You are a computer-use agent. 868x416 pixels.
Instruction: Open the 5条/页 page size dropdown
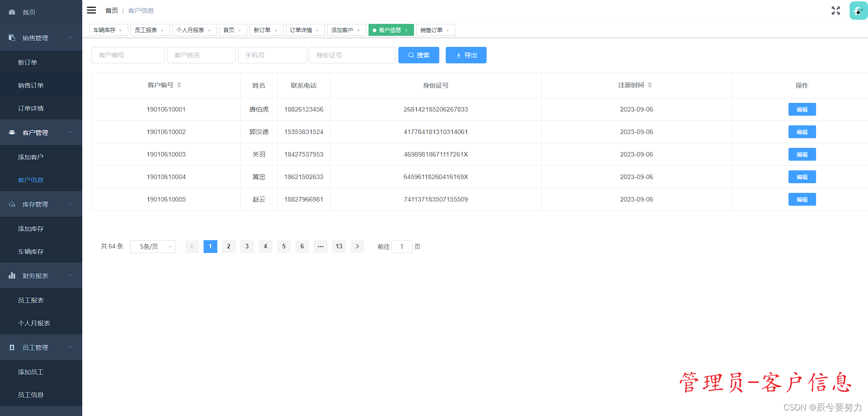point(153,247)
